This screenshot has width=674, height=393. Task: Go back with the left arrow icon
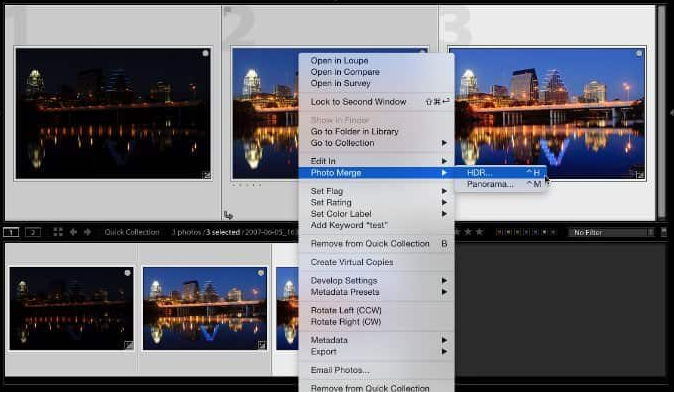[74, 232]
